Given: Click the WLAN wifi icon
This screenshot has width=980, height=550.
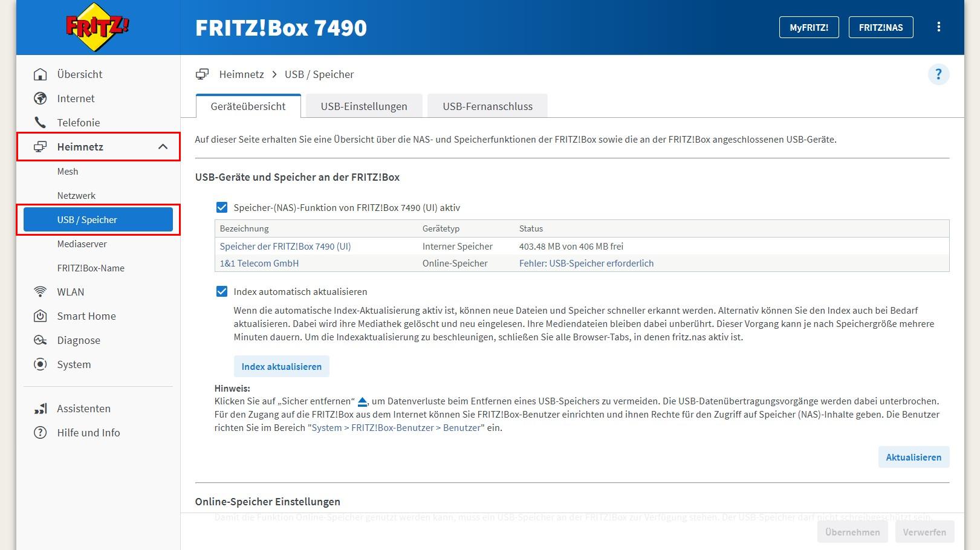Looking at the screenshot, I should (41, 292).
